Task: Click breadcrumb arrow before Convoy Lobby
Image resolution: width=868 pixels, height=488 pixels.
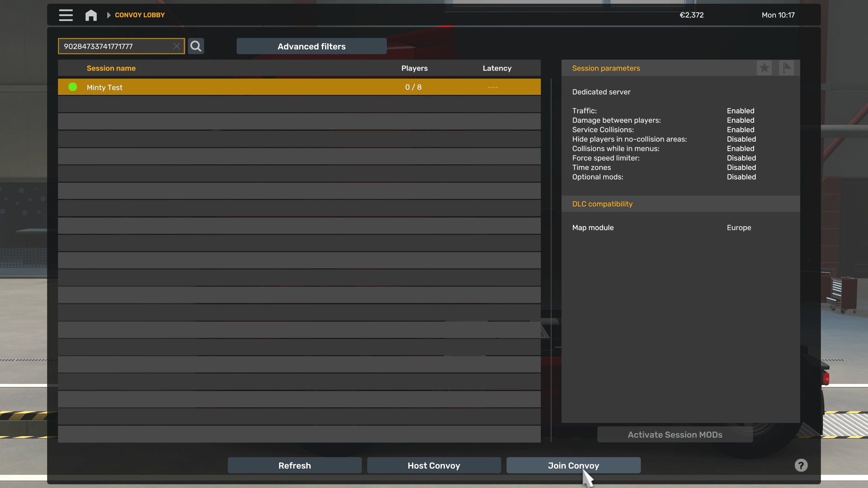Action: (x=108, y=15)
